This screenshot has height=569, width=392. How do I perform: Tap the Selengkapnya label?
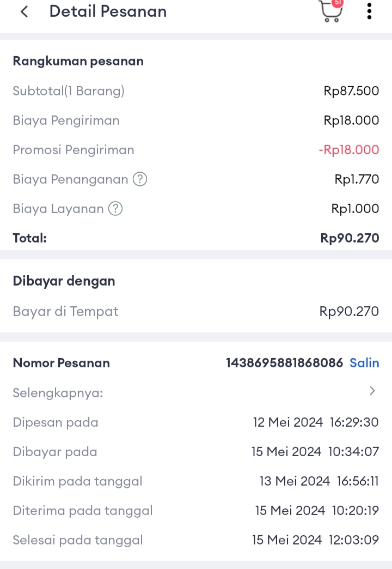[x=58, y=392]
